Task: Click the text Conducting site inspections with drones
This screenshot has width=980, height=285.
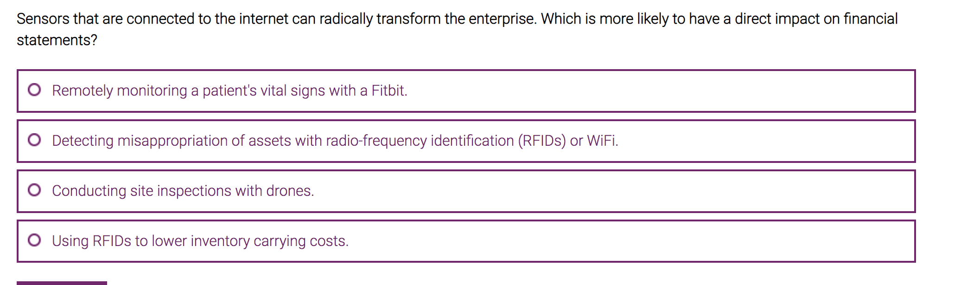Action: point(184,191)
